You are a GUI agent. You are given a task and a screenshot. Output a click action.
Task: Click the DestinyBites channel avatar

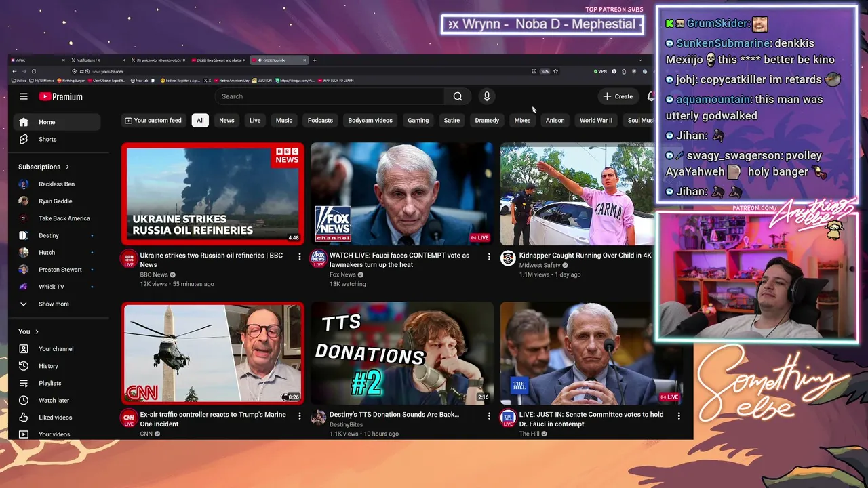pyautogui.click(x=318, y=418)
